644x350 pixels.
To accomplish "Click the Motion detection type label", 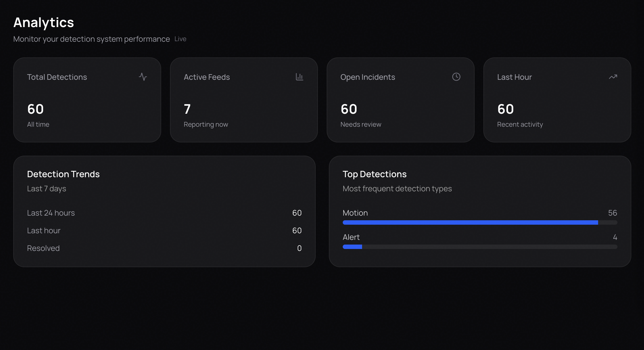I will coord(355,213).
